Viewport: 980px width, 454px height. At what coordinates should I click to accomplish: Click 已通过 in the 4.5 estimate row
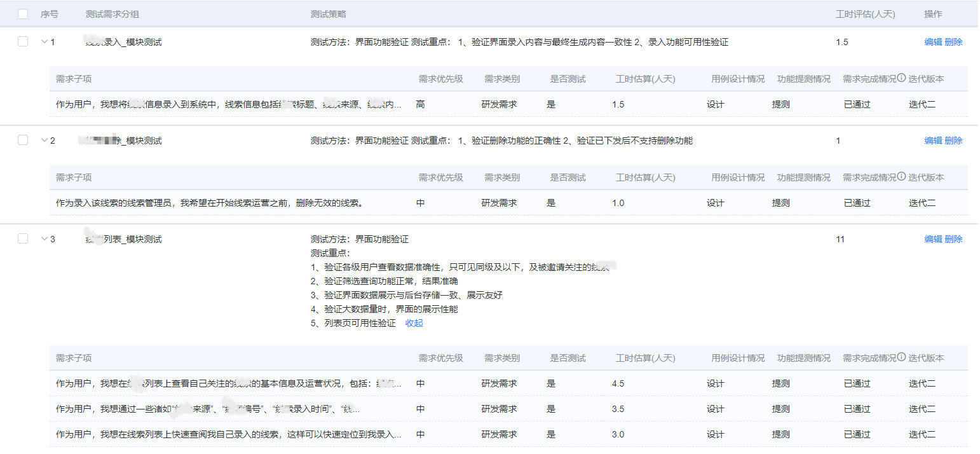pyautogui.click(x=857, y=383)
